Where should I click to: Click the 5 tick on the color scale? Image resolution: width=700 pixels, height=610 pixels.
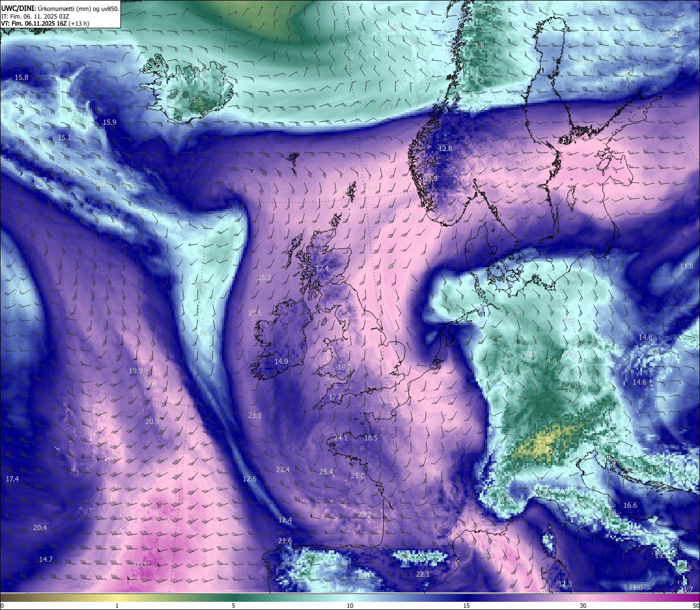pyautogui.click(x=234, y=606)
